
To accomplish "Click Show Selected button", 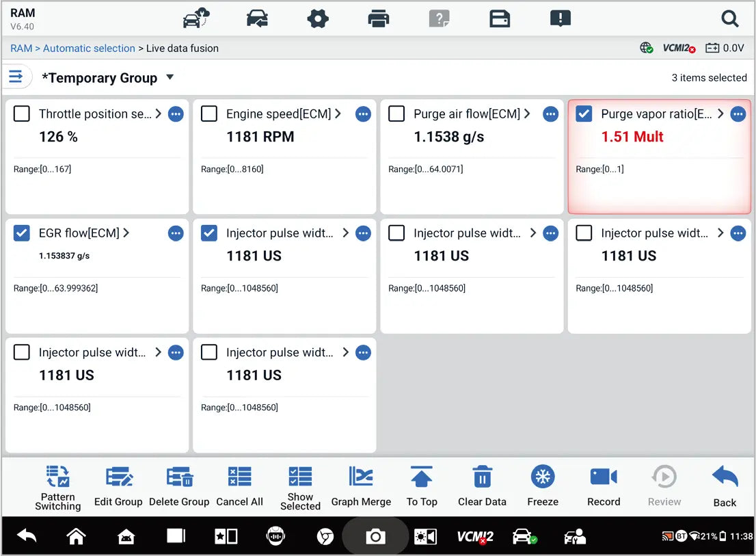I will click(300, 486).
